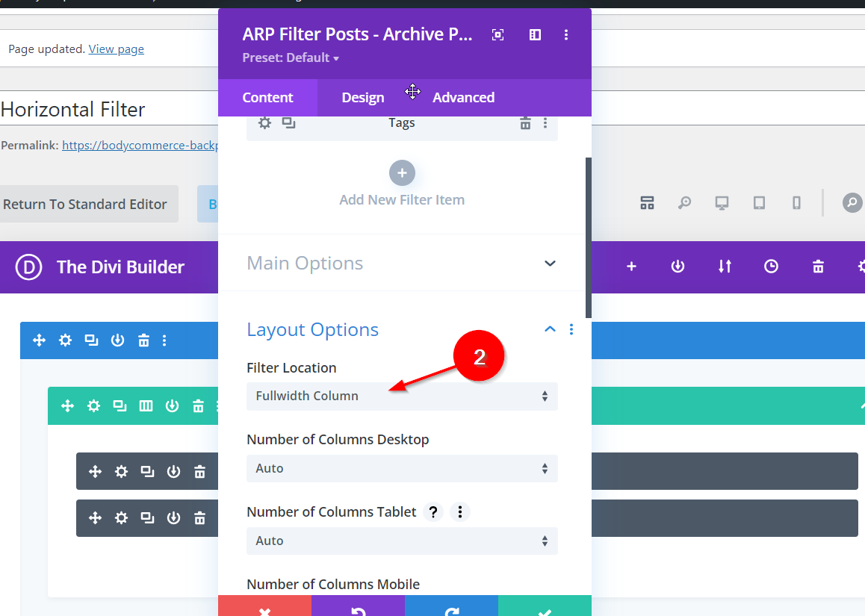Click the round Add New Filter Item plus
This screenshot has height=616, width=865.
coord(402,173)
